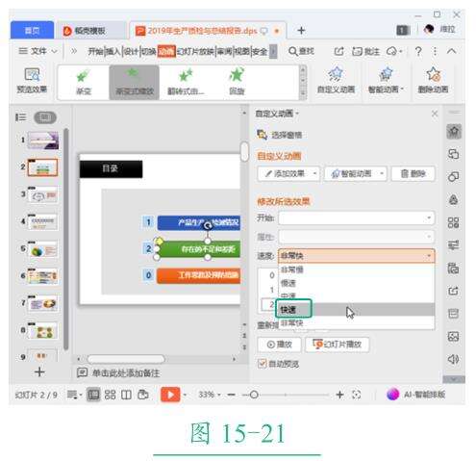Open the zoom 33% dropdown

point(219,395)
